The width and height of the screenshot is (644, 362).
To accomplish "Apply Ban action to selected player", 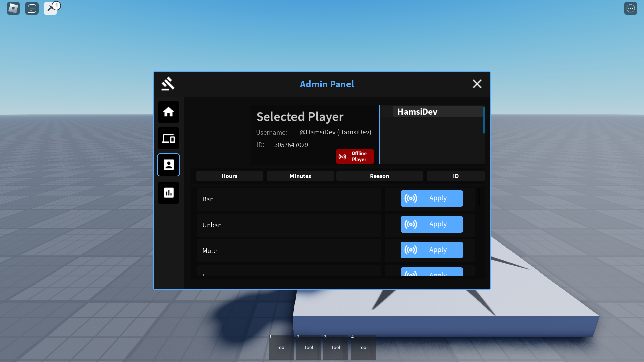I will (432, 198).
